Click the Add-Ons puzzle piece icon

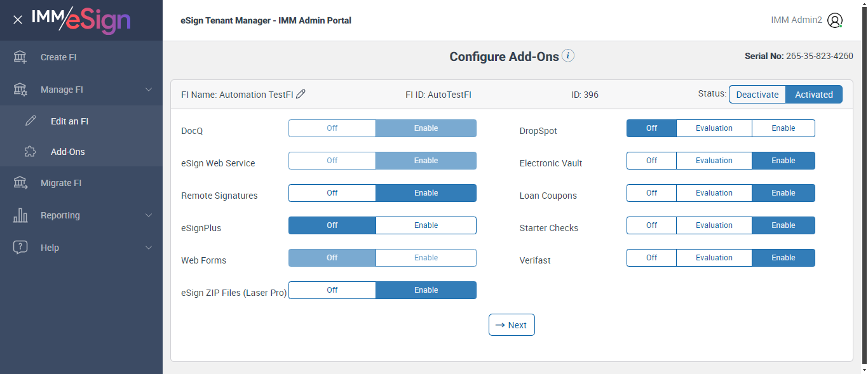click(31, 152)
